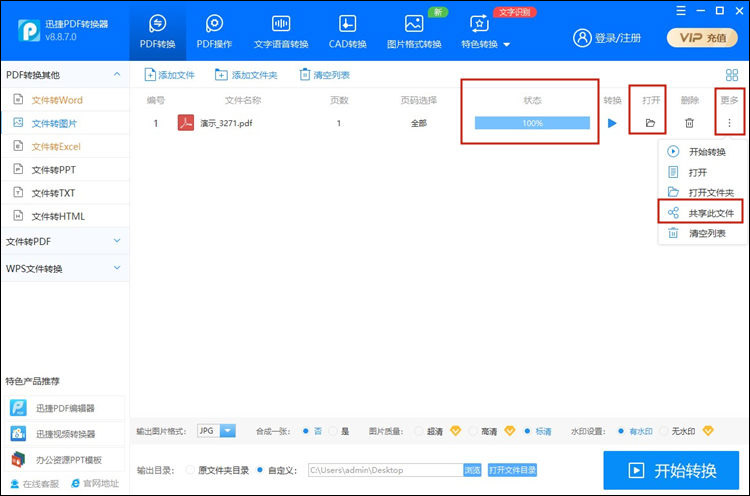750x496 pixels.
Task: Click the 文件转HTML icon in the sidebar
Action: [18, 216]
